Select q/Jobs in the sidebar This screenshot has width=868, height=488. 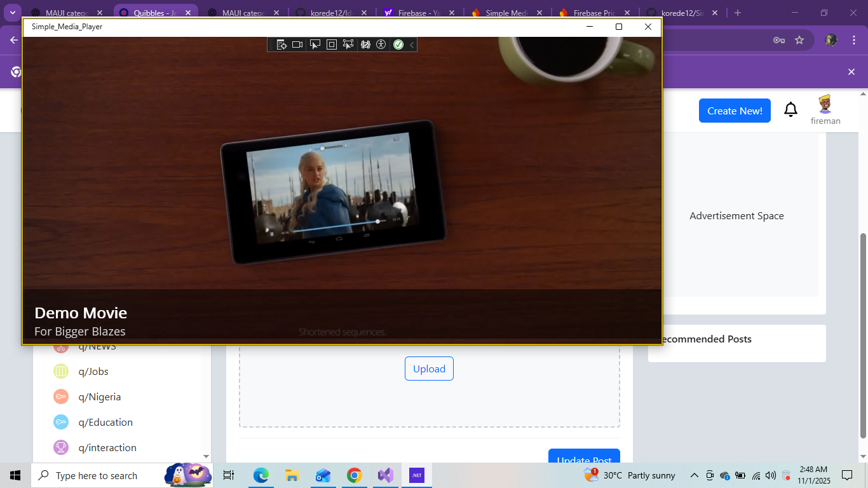(x=93, y=372)
